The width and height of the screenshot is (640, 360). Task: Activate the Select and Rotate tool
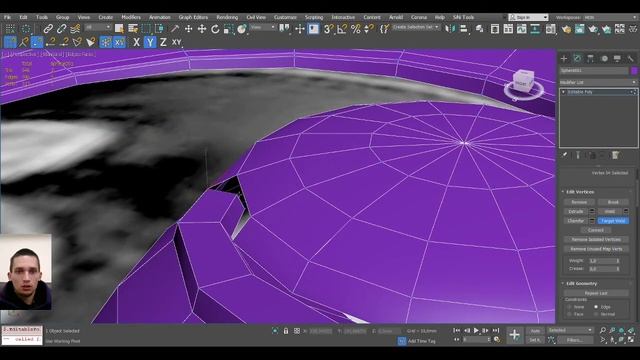tap(215, 29)
